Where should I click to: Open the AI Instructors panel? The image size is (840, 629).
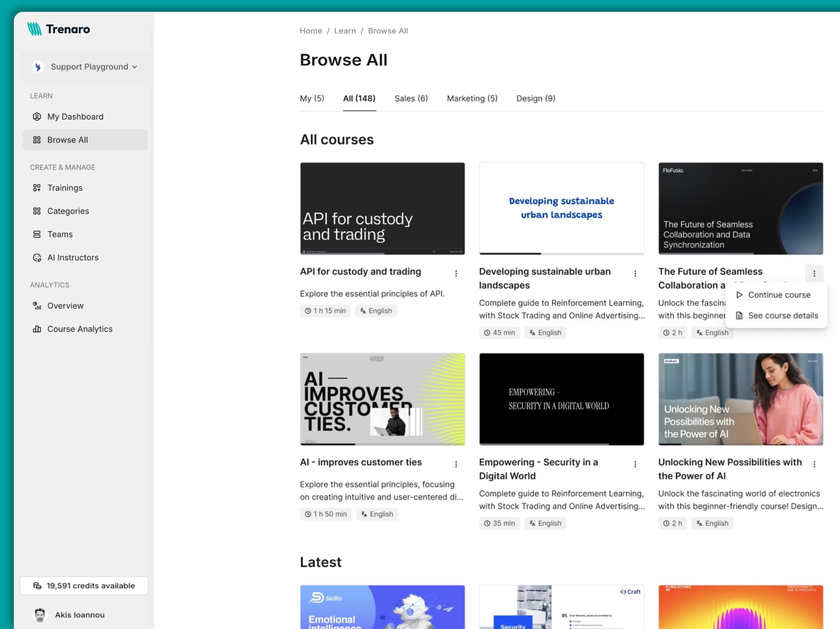[72, 258]
